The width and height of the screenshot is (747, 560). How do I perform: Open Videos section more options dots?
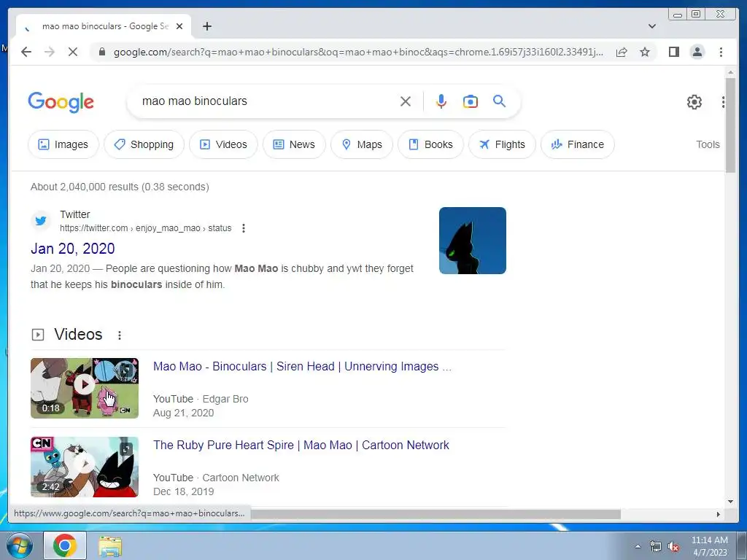120,335
